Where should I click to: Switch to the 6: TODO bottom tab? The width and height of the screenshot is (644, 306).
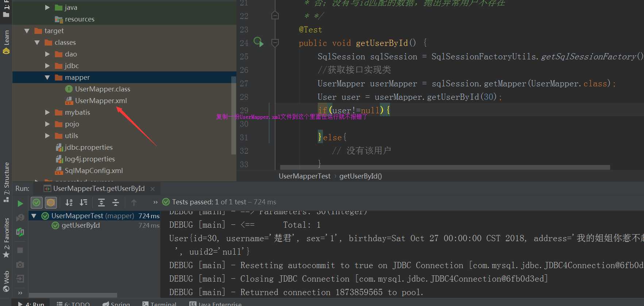point(73,303)
